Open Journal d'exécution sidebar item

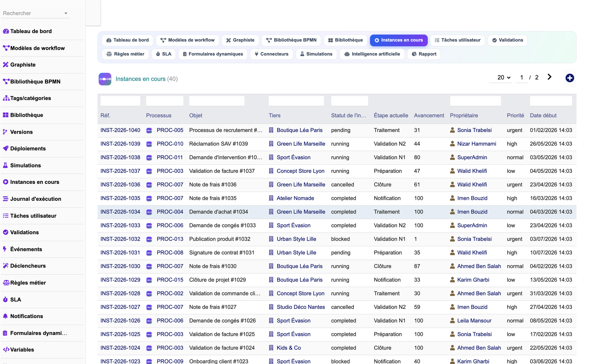[x=32, y=199]
